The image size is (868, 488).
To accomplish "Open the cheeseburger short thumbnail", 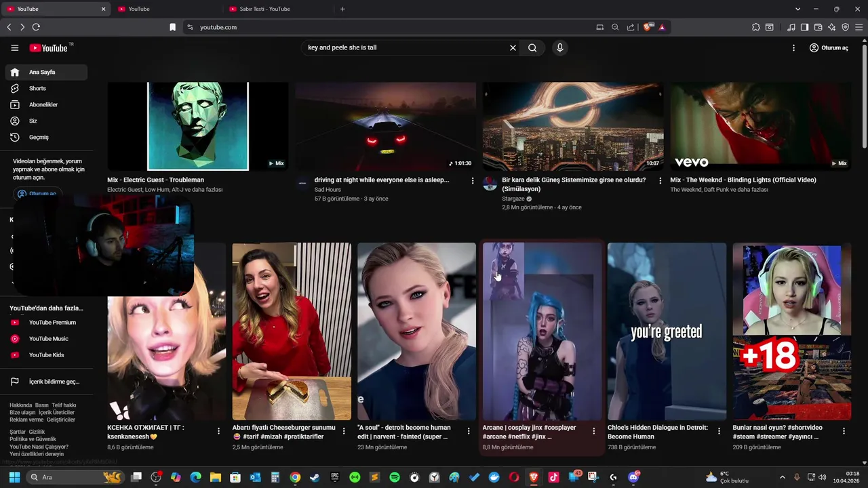I will (x=292, y=331).
